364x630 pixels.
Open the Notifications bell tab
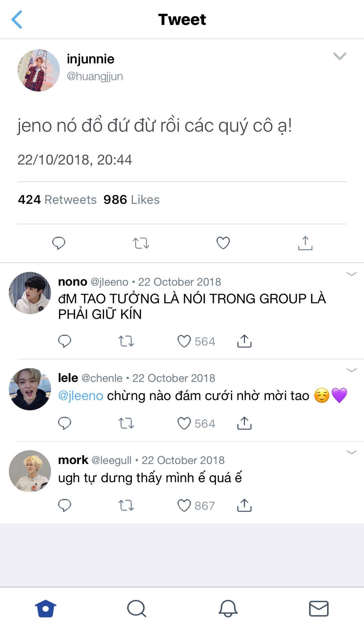pyautogui.click(x=228, y=609)
